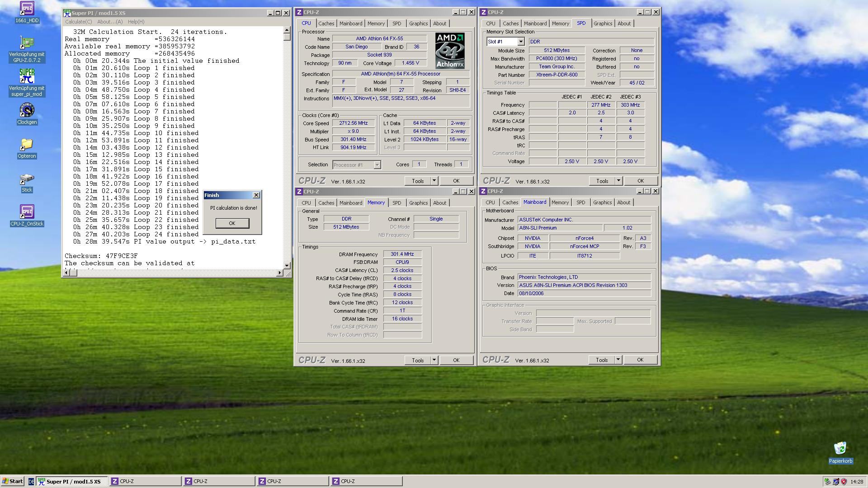Click the Z icon in the CPU-Z Mainboard window title
This screenshot has width=868, height=488.
pos(484,191)
